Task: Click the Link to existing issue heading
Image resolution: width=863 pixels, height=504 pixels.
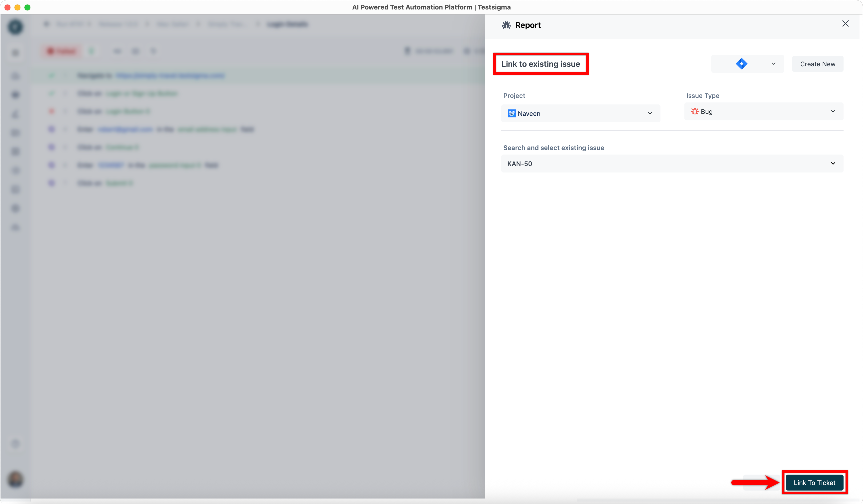Action: tap(540, 64)
